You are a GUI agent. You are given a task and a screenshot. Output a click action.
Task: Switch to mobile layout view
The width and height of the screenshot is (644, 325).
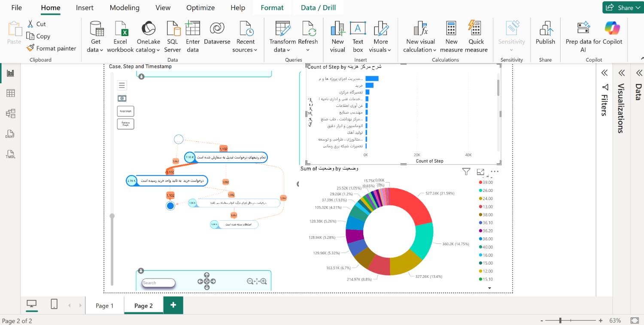54,304
